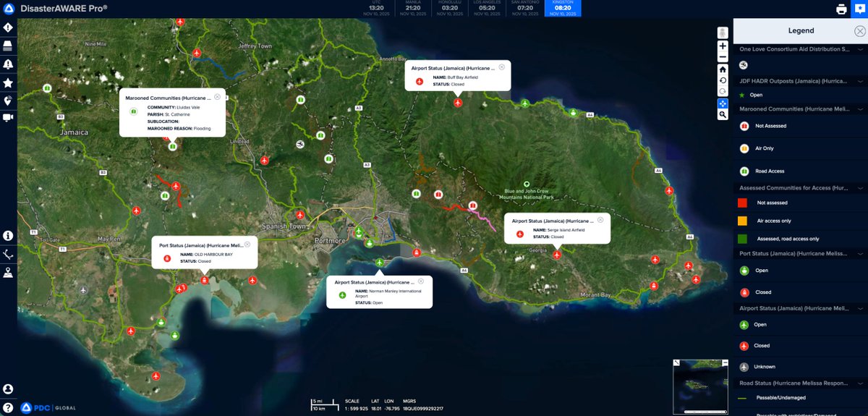Select the UTC time zone clock
The image size is (868, 416).
376,8
